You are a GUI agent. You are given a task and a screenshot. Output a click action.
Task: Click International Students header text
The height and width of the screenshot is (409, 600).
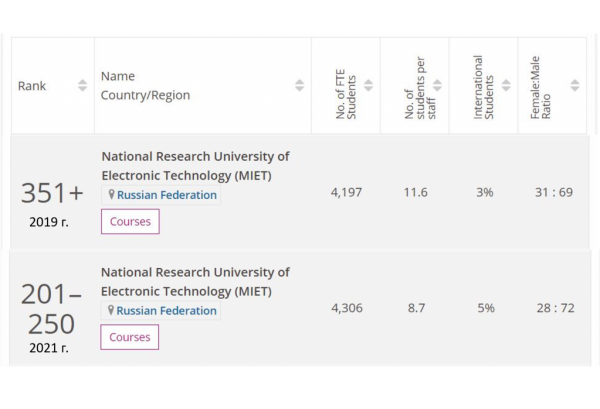pos(484,88)
